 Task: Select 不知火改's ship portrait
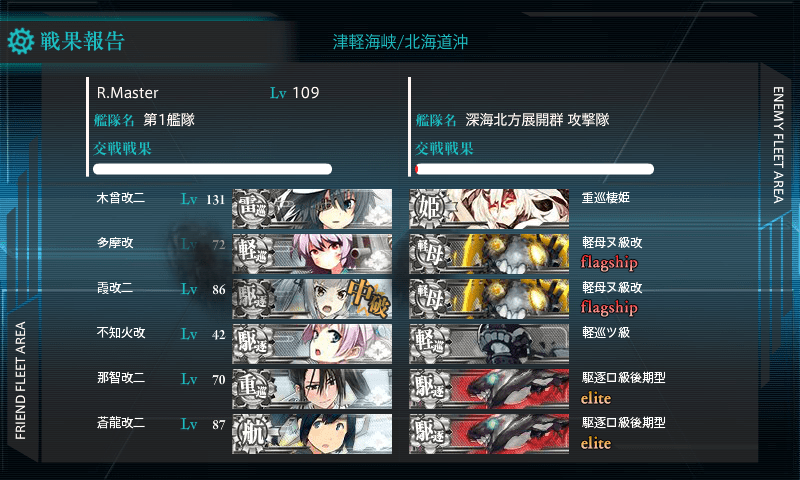pyautogui.click(x=312, y=343)
